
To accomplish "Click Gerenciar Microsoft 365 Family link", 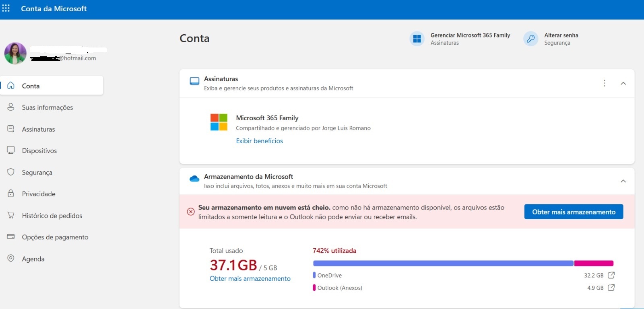I will [x=470, y=35].
